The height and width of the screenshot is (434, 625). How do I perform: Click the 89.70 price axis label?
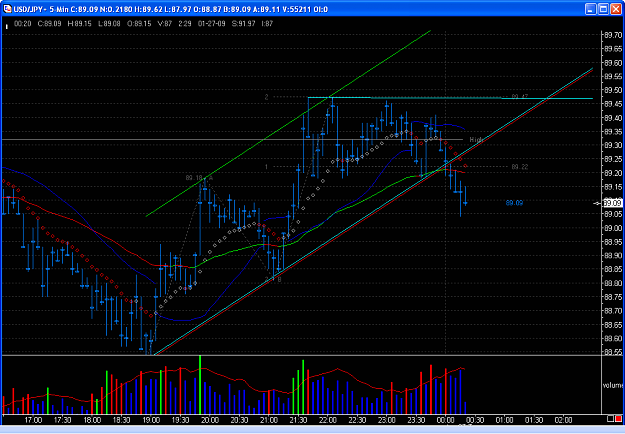(x=613, y=35)
